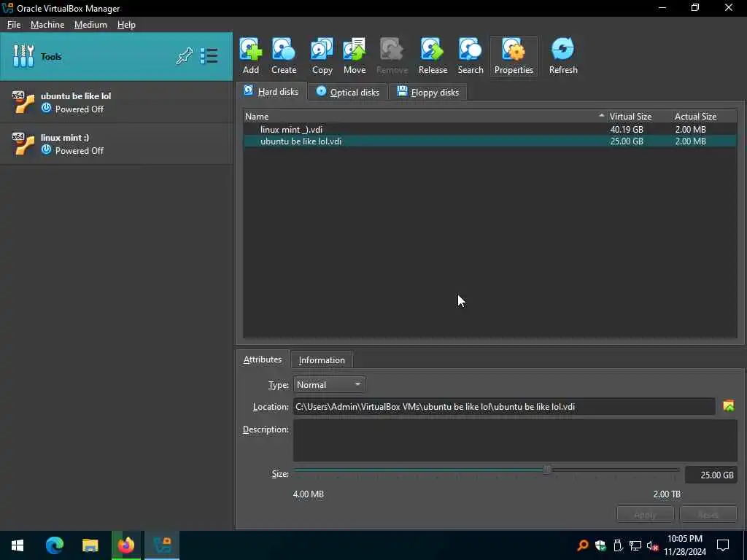
Task: Select the 'ubuntu be like lol.vdi' disk row
Action: [489, 141]
